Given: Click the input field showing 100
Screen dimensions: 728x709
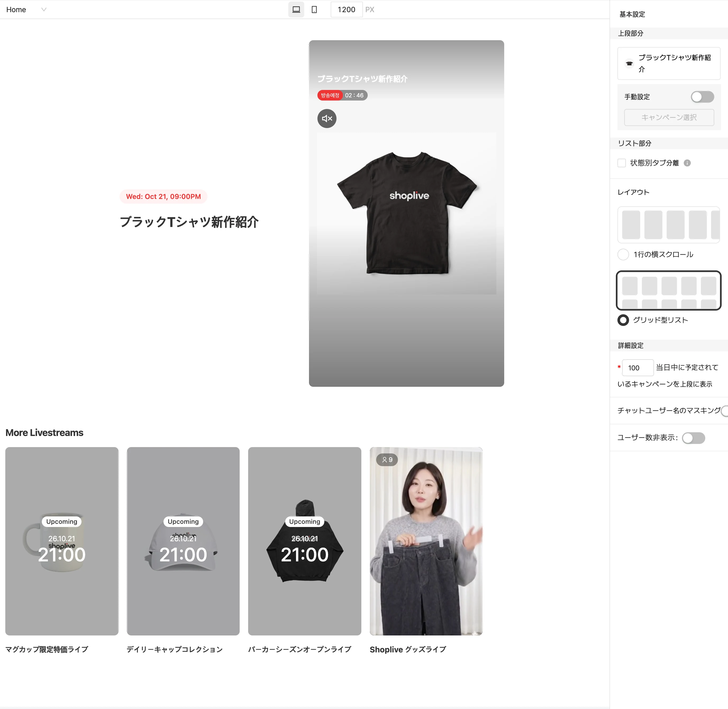Looking at the screenshot, I should click(x=638, y=367).
